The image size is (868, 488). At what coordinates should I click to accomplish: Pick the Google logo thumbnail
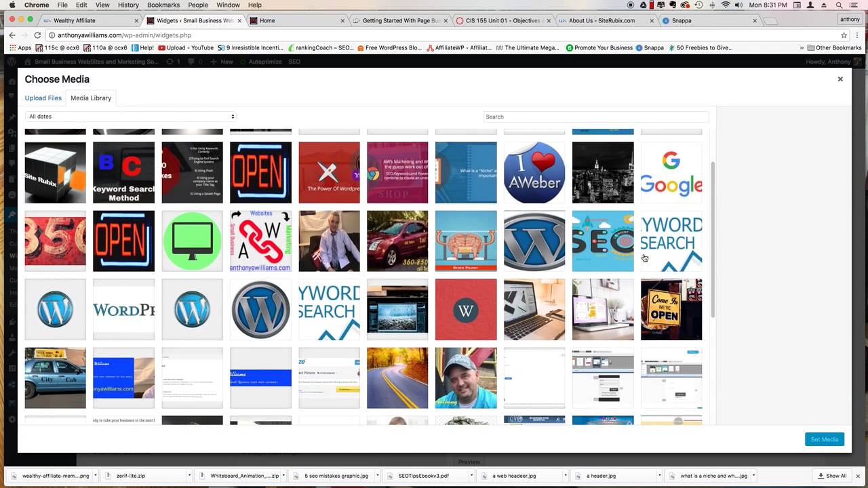click(671, 172)
